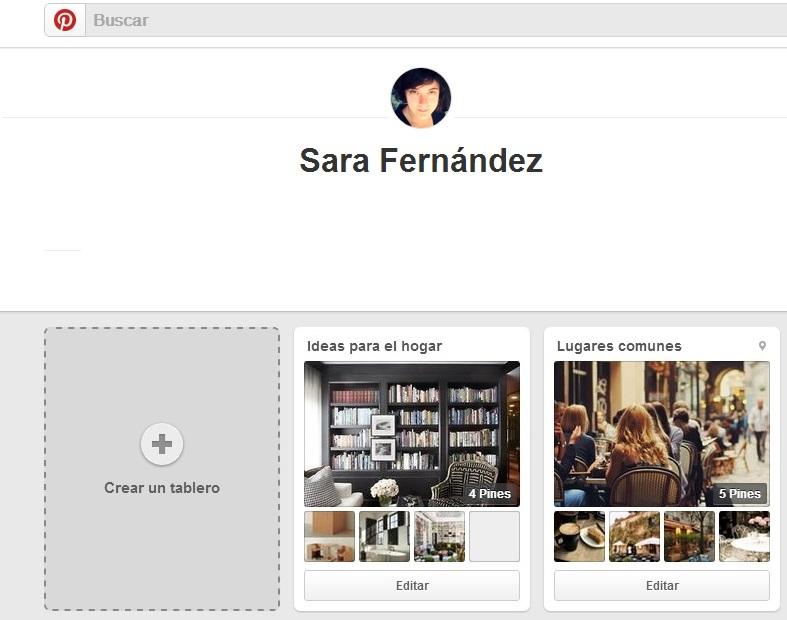Click Editar under Ideas para el hogar
Image resolution: width=787 pixels, height=620 pixels.
(411, 585)
